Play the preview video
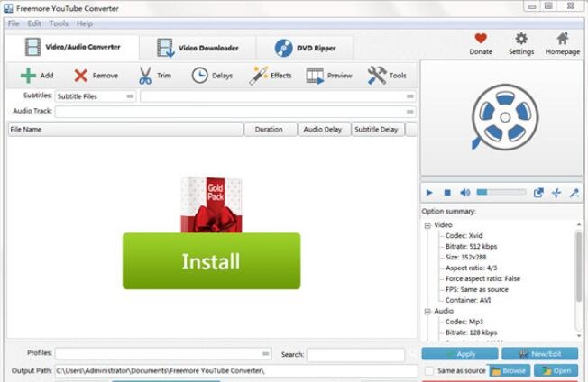This screenshot has height=382, width=588. pyautogui.click(x=429, y=193)
